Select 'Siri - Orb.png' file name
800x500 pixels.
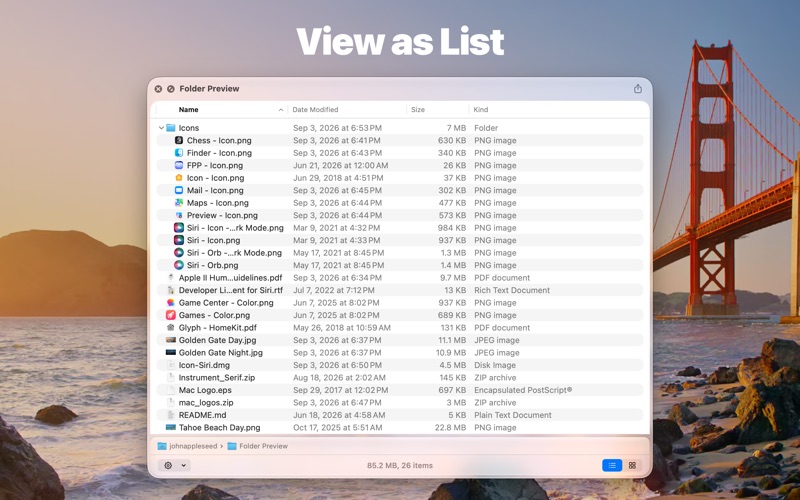tap(212, 265)
